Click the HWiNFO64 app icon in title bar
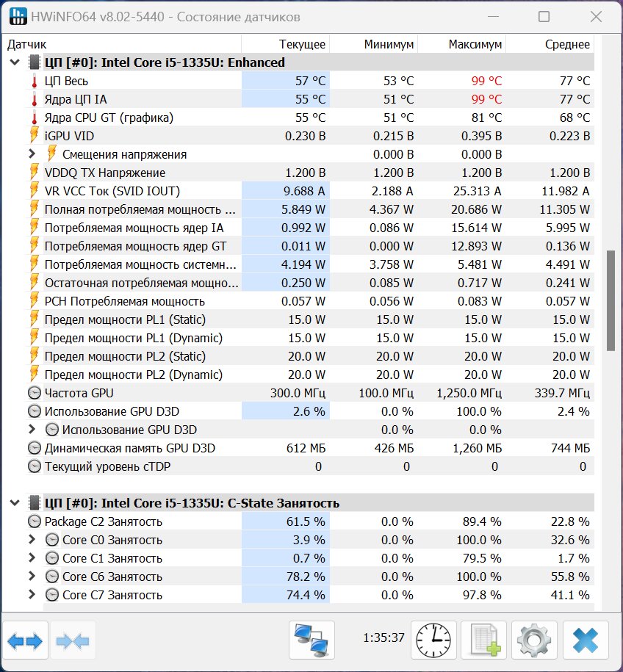The width and height of the screenshot is (623, 672). 17,17
